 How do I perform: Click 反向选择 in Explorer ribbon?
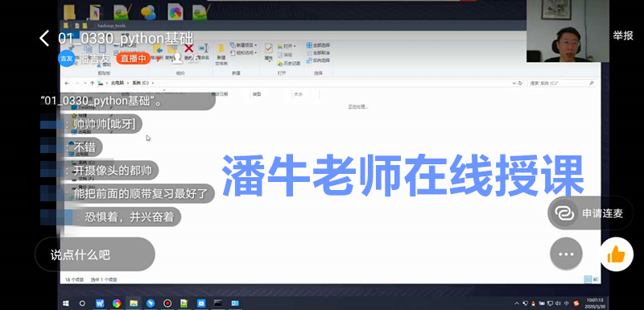(x=318, y=60)
